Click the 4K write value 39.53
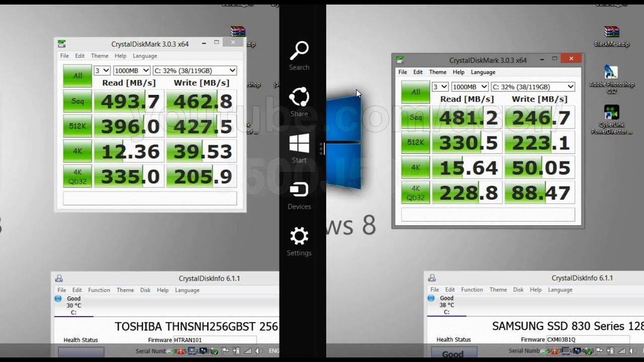This screenshot has width=644, height=362. (202, 151)
